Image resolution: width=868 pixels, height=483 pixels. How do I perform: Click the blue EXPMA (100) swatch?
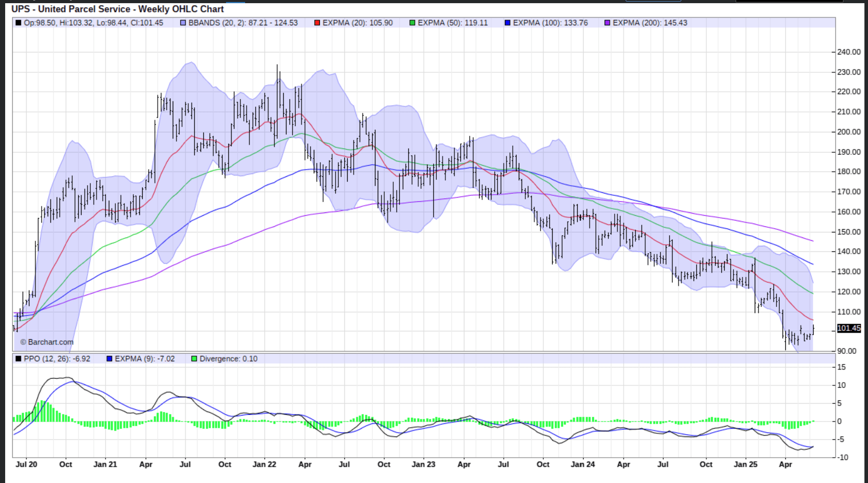(507, 23)
